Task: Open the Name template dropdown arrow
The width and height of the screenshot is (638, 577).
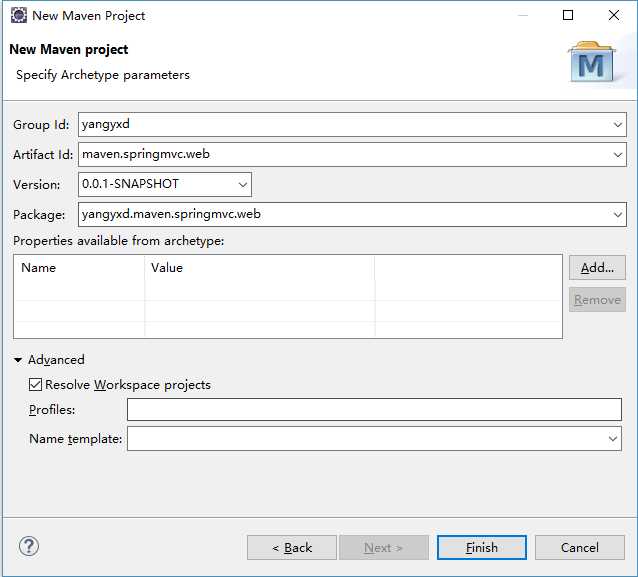Action: pyautogui.click(x=613, y=439)
